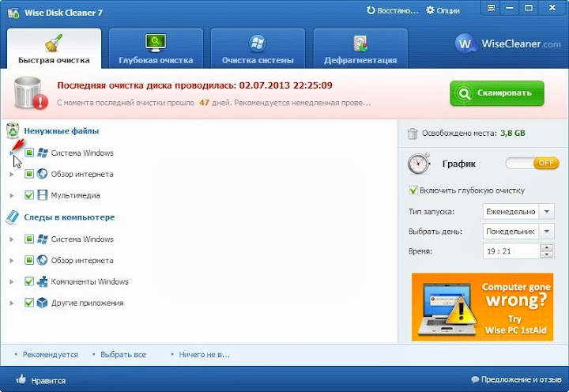Click the Мультимедиа film strip icon
Image resolution: width=569 pixels, height=392 pixels.
42,195
